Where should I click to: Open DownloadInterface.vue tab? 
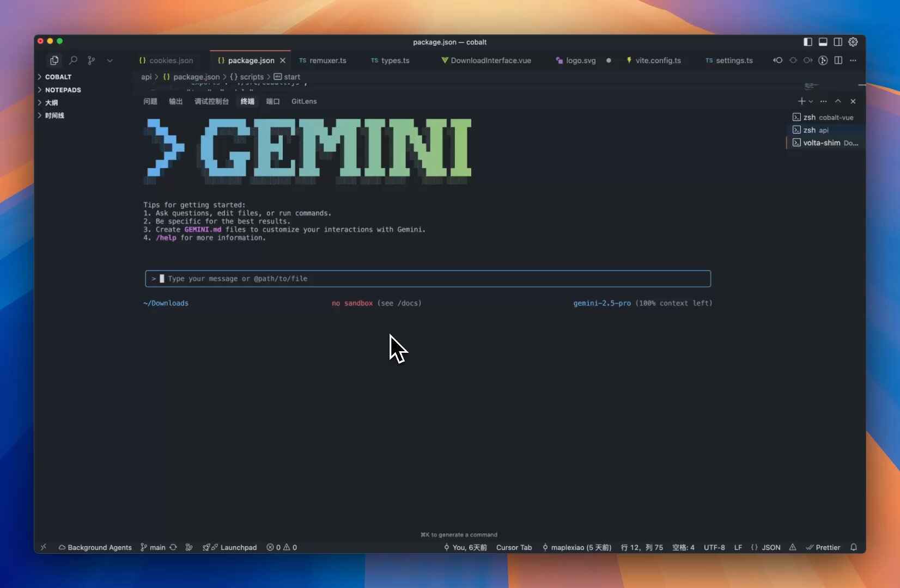(x=486, y=60)
